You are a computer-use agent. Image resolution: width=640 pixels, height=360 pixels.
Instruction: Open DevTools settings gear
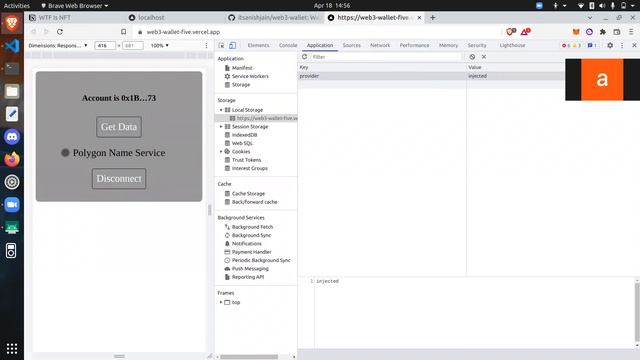(610, 45)
